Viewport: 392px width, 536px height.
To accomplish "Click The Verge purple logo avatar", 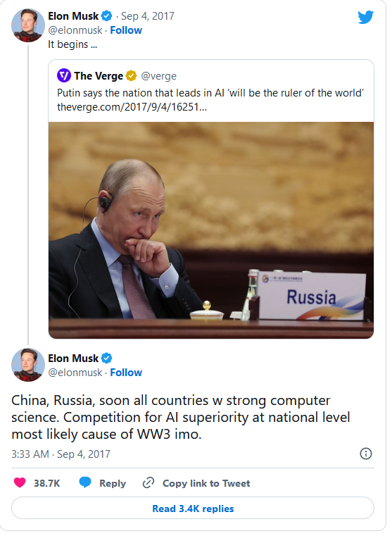I will tap(64, 75).
